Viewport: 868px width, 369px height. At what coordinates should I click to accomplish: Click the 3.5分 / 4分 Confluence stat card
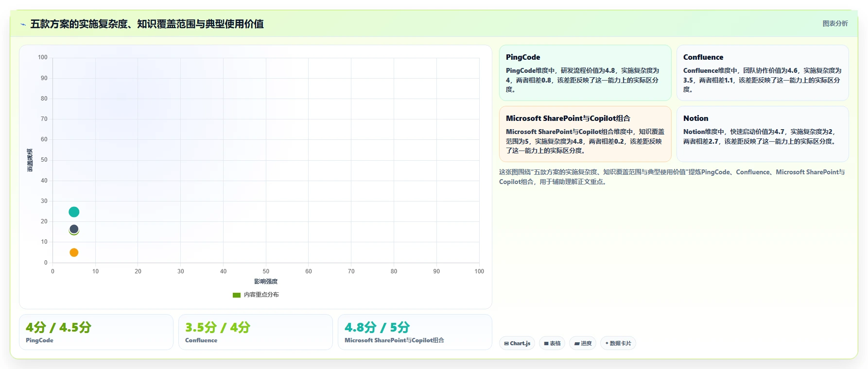click(x=256, y=332)
